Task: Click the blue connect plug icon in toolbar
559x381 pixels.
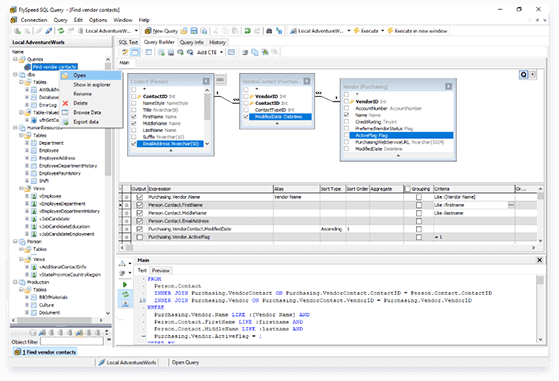Action: point(49,31)
